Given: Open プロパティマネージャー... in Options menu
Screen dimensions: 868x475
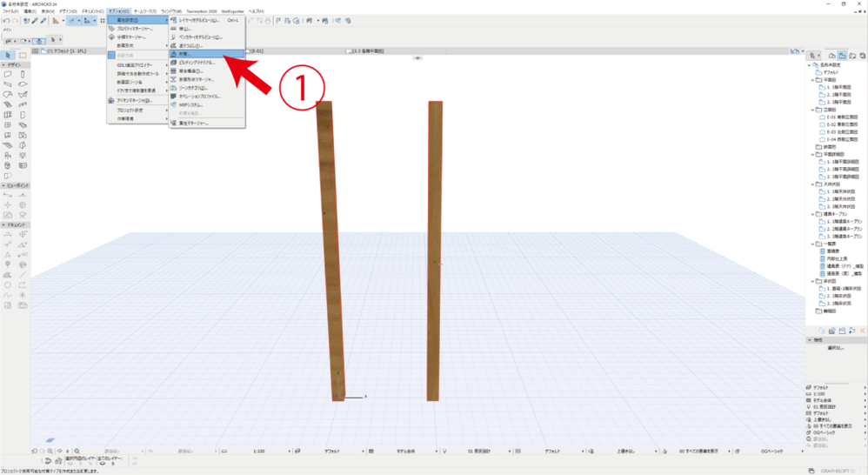Looking at the screenshot, I should [137, 28].
